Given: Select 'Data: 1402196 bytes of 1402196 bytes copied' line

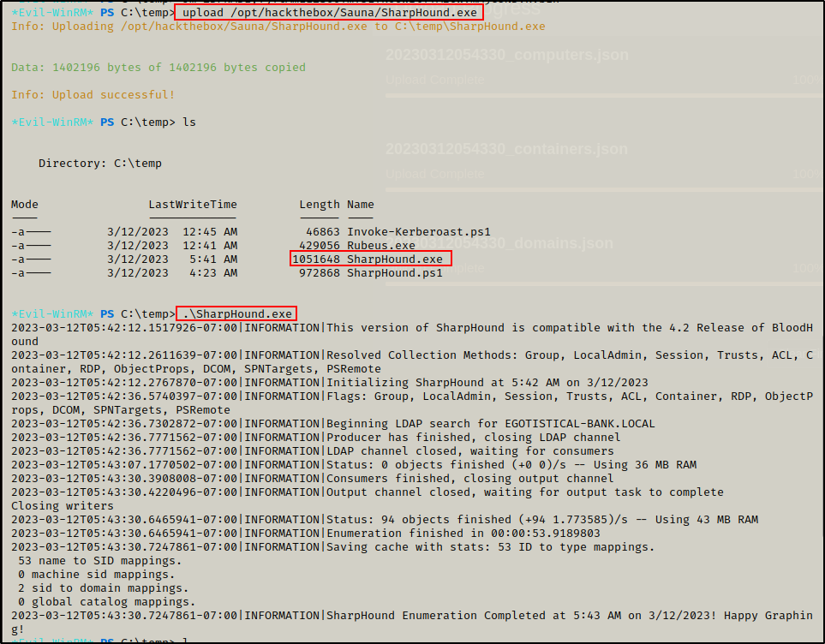Looking at the screenshot, I should tap(158, 68).
